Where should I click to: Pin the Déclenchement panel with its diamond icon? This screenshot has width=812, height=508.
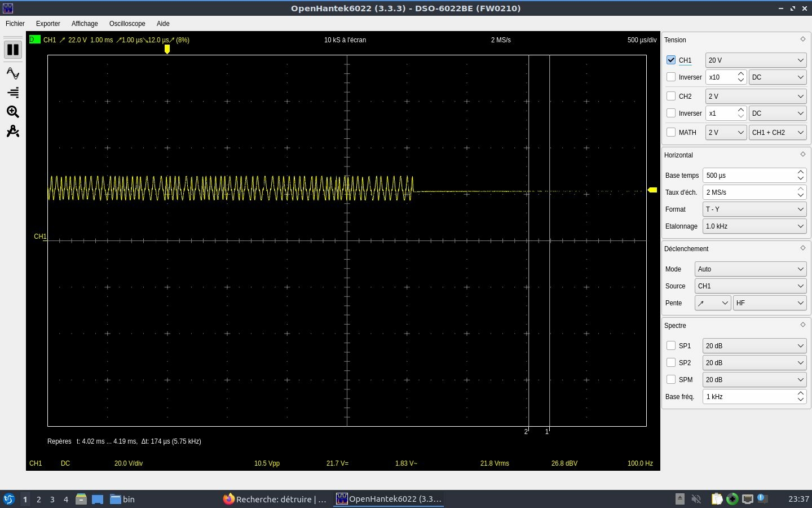(803, 248)
